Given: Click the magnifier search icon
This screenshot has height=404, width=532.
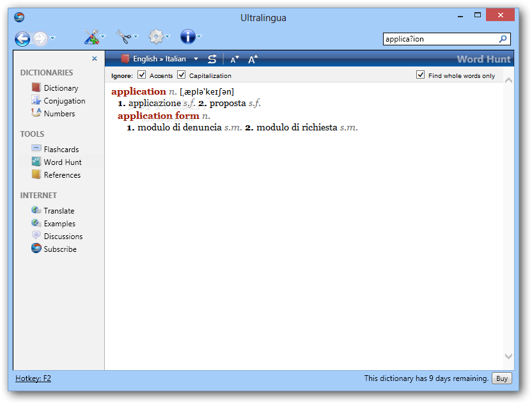Looking at the screenshot, I should [503, 39].
